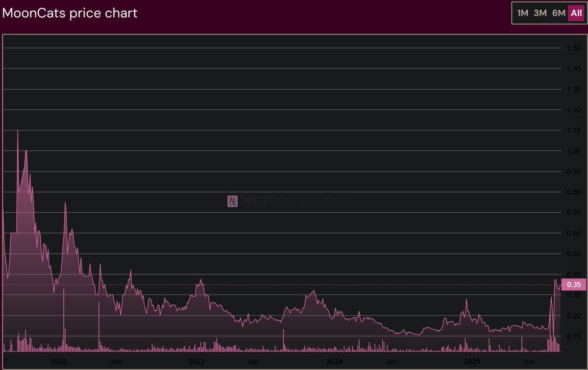Click the 1.00 price axis label
Viewport: 588px width, 370px height.
573,151
